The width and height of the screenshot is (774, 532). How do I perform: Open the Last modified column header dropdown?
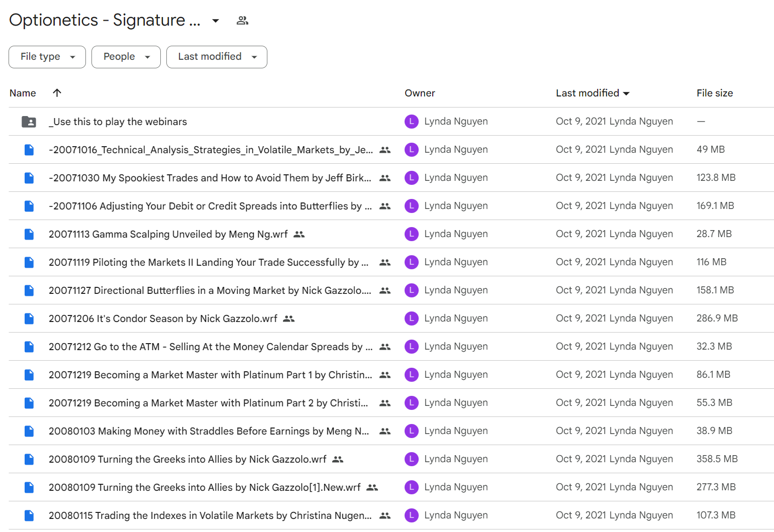593,93
